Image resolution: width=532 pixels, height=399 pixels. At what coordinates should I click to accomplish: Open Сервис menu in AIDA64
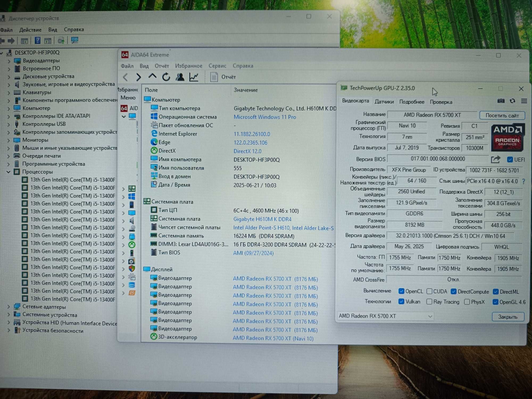pos(217,66)
